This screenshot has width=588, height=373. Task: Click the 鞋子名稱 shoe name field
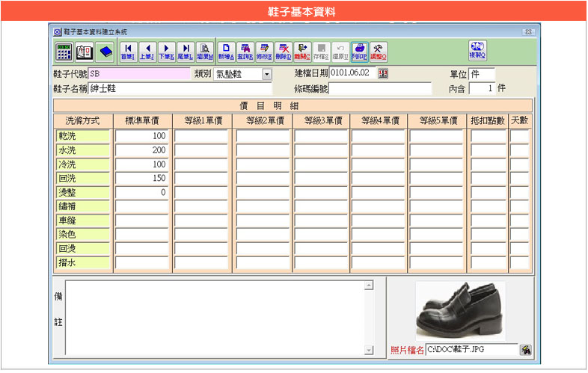point(180,88)
